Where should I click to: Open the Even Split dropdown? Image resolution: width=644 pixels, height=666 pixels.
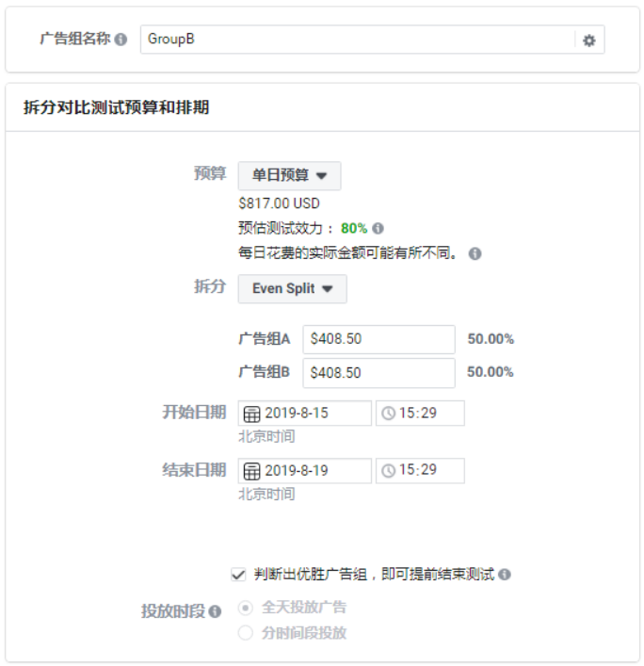(293, 289)
